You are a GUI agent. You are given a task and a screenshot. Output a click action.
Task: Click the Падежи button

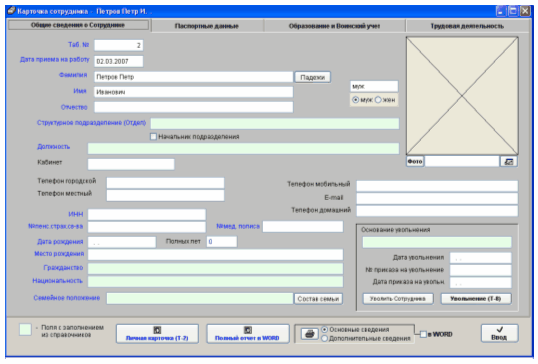[313, 78]
